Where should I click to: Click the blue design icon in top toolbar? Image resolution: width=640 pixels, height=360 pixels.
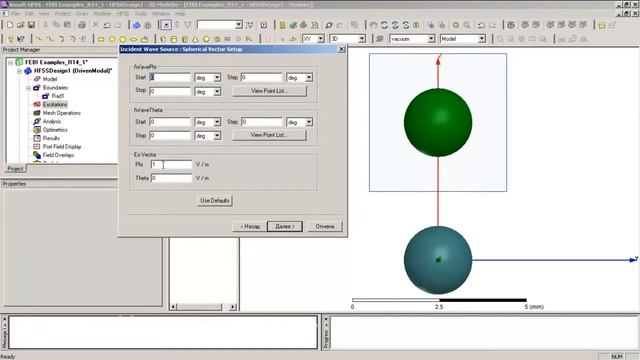coord(136,25)
